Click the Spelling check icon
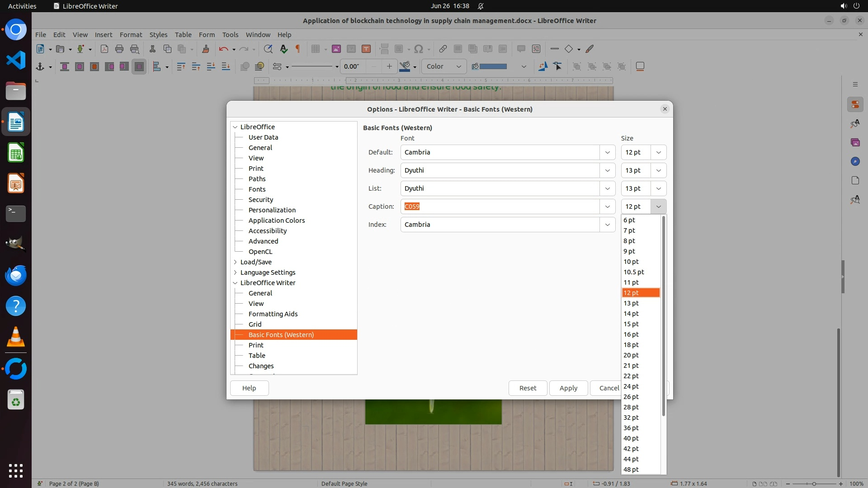This screenshot has height=488, width=868. (283, 49)
